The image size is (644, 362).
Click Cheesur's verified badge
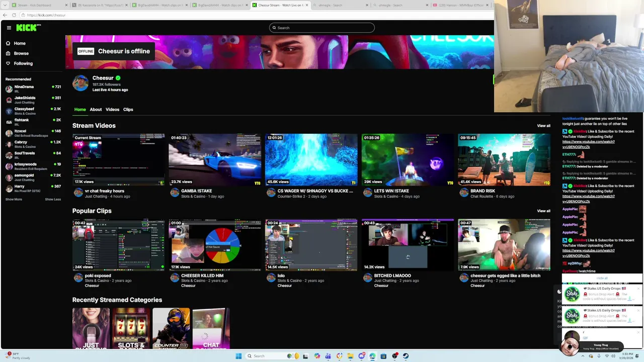(118, 78)
